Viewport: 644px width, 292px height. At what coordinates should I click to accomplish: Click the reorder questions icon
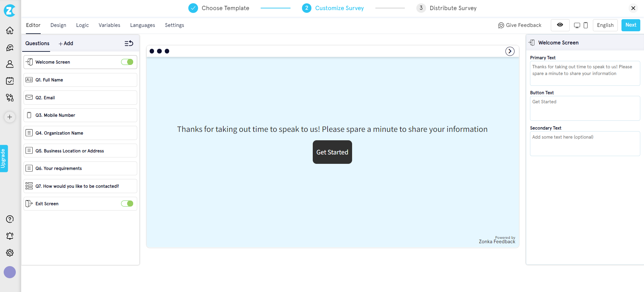129,43
